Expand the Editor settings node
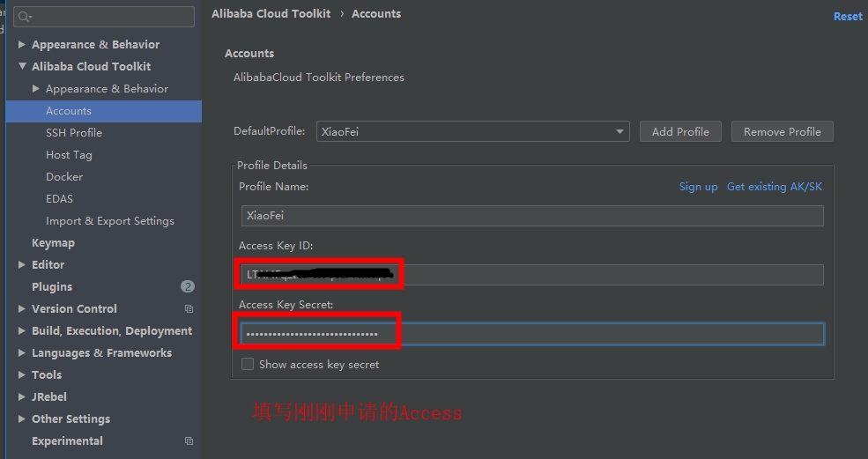The height and width of the screenshot is (459, 868). click(x=22, y=265)
